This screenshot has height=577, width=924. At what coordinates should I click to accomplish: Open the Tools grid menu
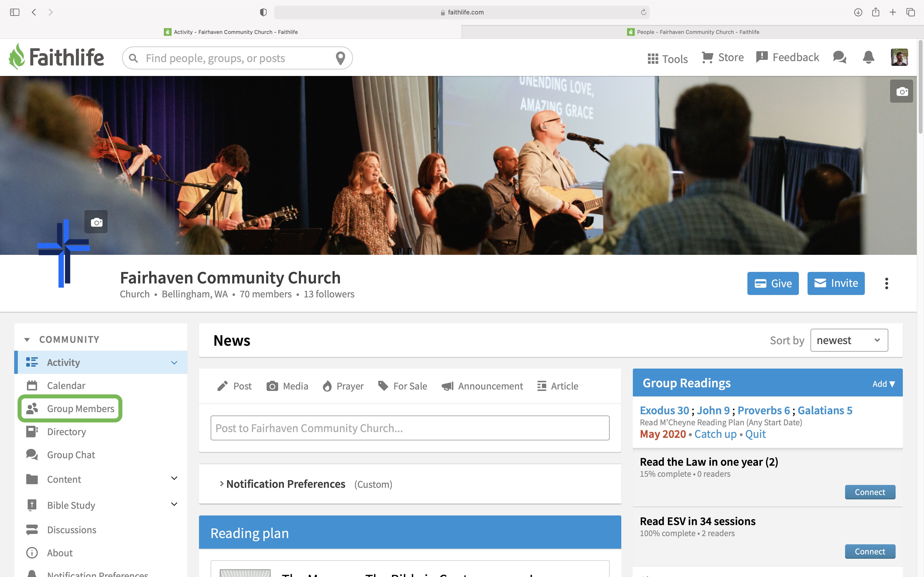668,59
